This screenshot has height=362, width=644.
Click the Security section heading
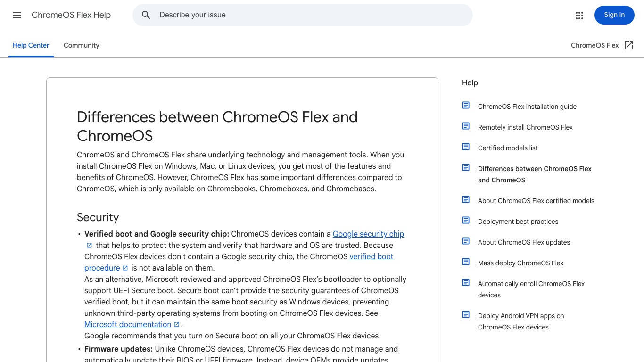(98, 217)
